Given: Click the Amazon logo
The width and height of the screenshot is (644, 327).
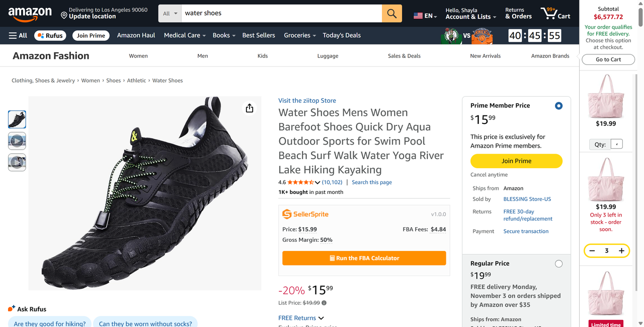Looking at the screenshot, I should pyautogui.click(x=30, y=14).
